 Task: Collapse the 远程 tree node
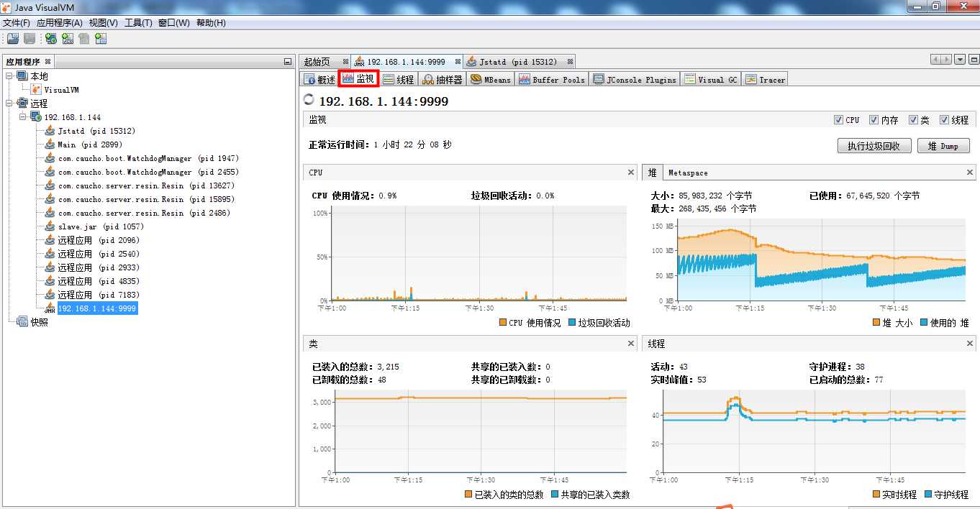(x=9, y=104)
